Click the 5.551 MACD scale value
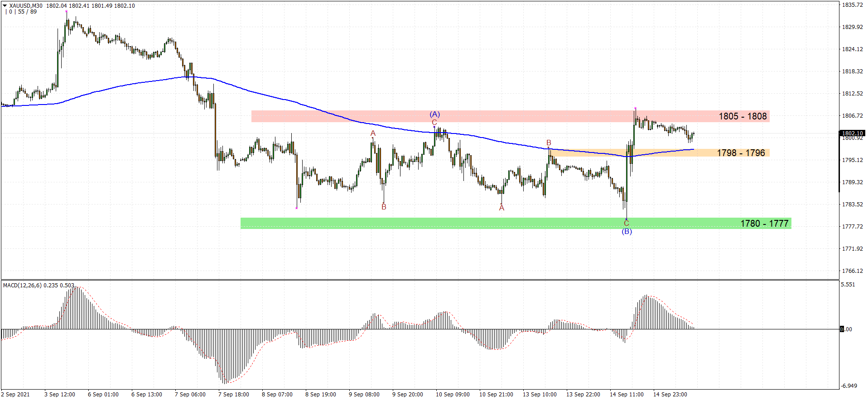This screenshot has width=868, height=400. (x=848, y=285)
